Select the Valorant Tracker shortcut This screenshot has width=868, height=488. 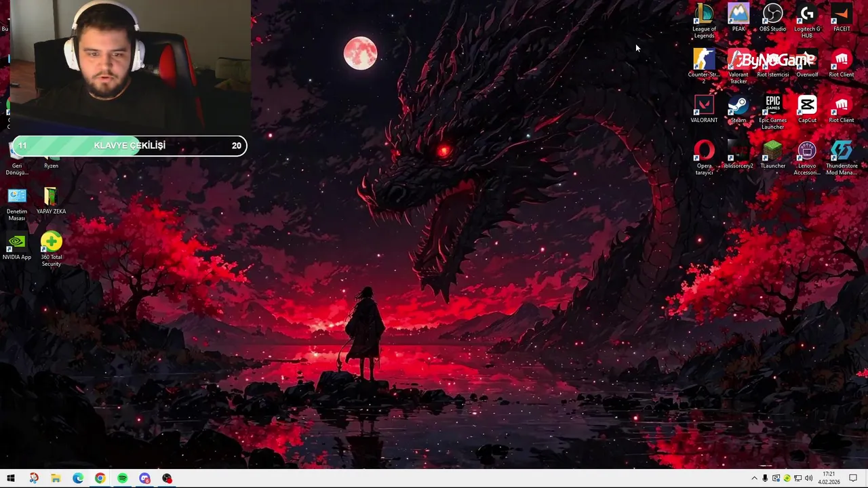[738, 66]
